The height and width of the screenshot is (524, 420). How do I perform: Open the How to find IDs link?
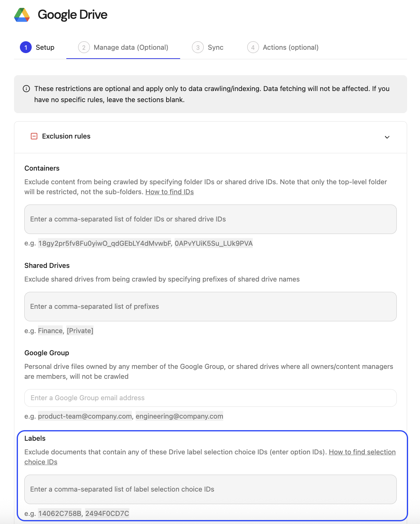(169, 192)
